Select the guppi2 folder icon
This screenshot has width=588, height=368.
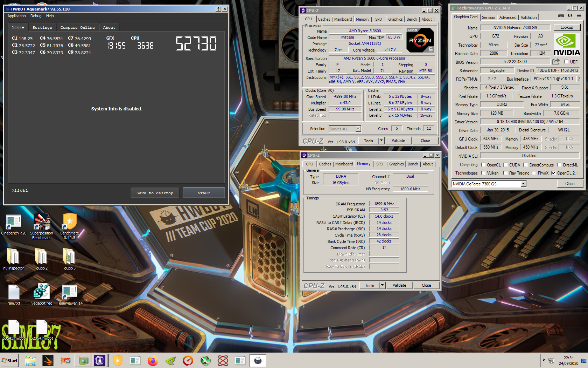41,257
